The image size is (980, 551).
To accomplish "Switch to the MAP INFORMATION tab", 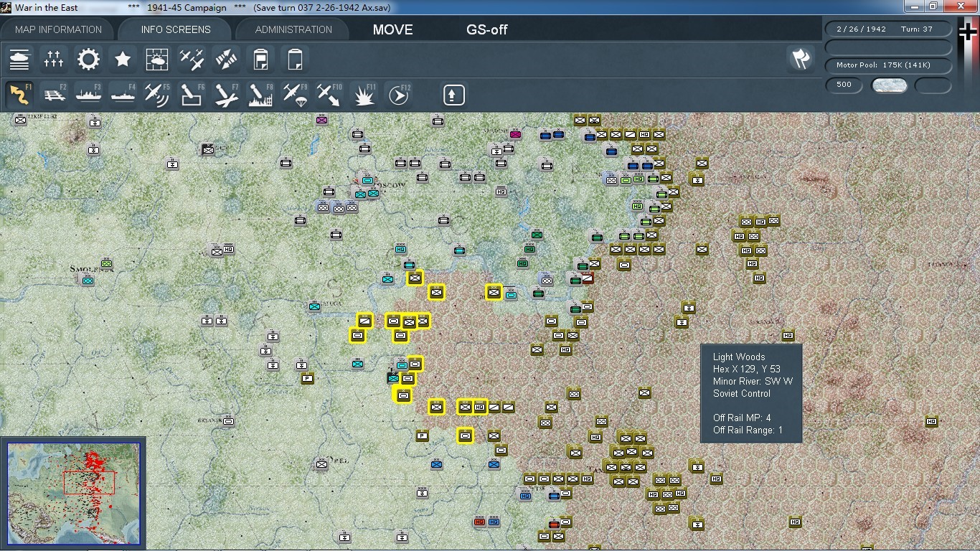I will point(58,29).
